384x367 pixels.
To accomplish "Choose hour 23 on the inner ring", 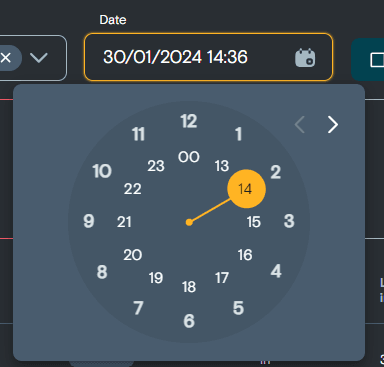I will tap(156, 166).
